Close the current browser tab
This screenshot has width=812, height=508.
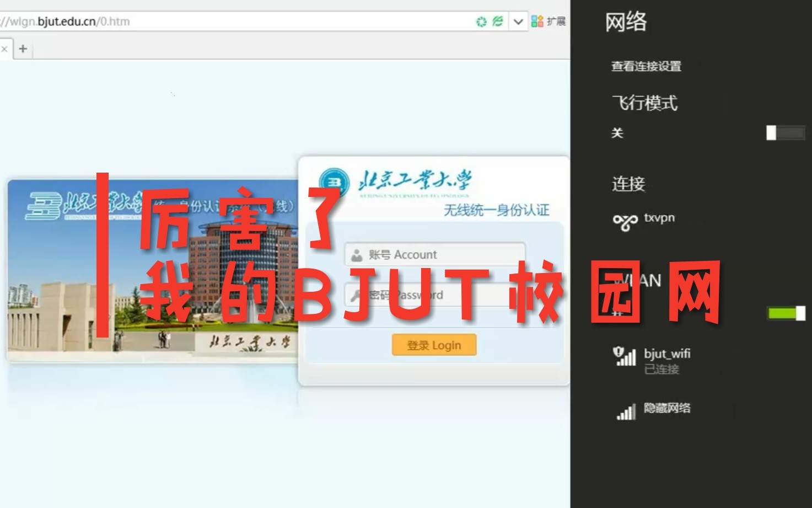[x=4, y=49]
